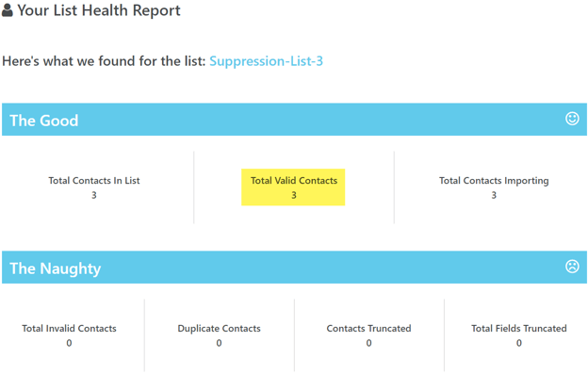Click the sad face icon in The Naughty header

click(x=572, y=267)
